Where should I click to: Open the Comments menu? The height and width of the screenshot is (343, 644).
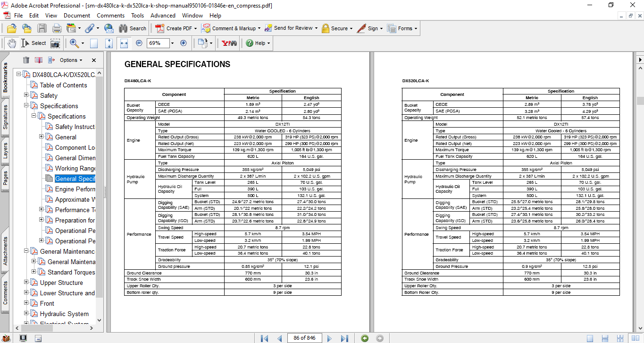click(x=110, y=16)
